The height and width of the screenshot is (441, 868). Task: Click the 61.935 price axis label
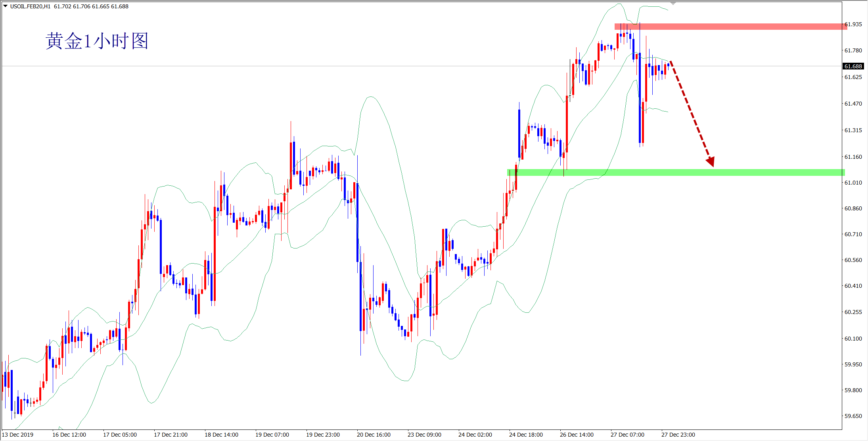(853, 24)
